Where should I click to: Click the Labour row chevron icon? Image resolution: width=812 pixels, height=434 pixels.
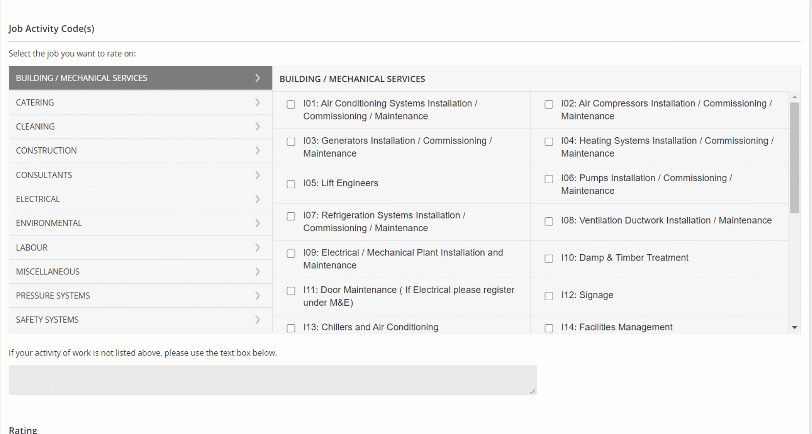coord(257,247)
